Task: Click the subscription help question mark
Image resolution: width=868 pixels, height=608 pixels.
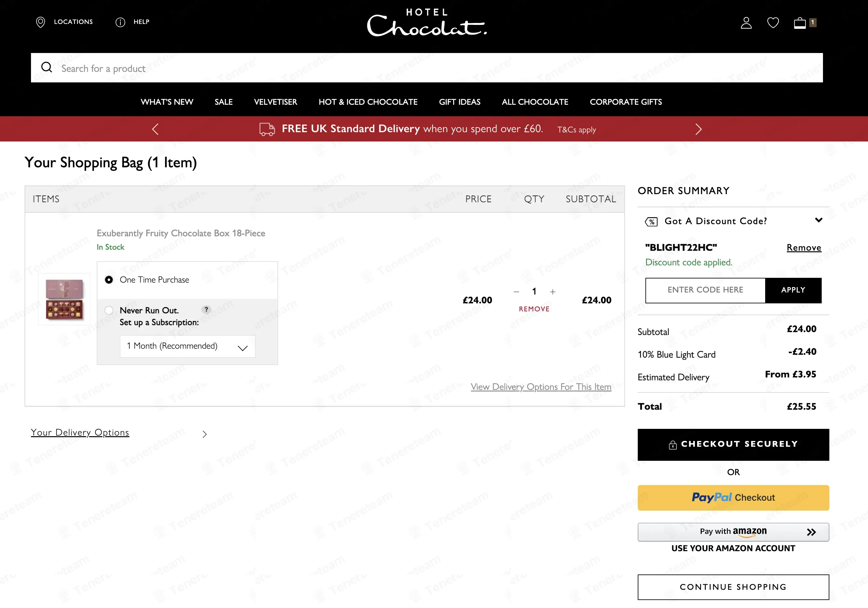Action: [206, 310]
